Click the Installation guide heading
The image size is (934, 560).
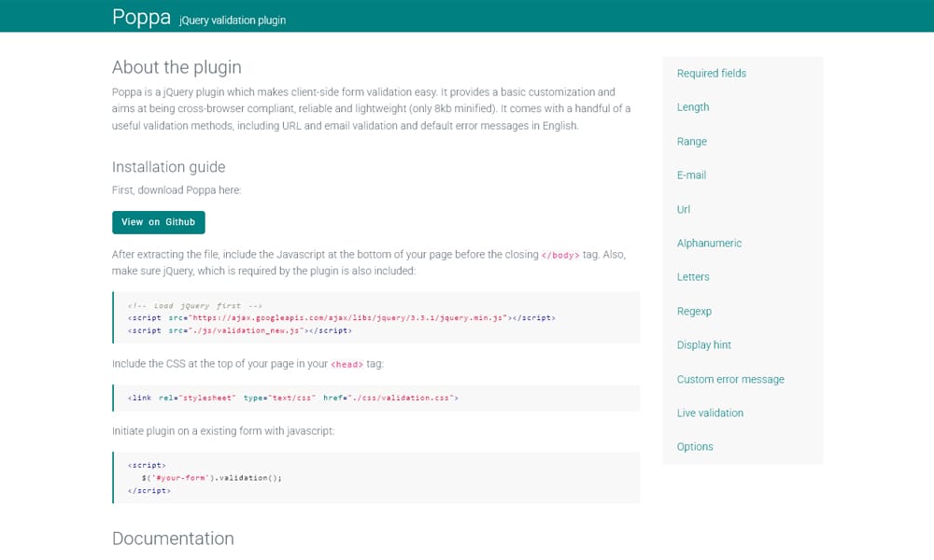point(168,167)
